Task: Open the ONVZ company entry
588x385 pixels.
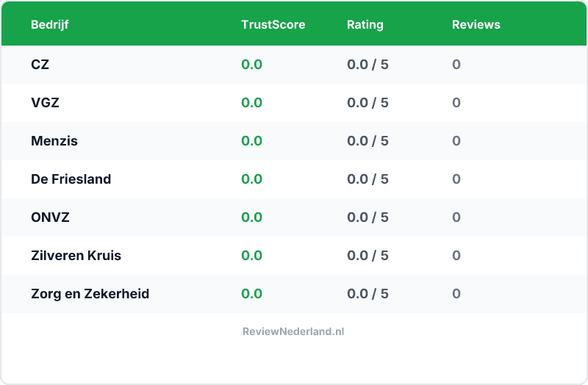Action: coord(50,217)
